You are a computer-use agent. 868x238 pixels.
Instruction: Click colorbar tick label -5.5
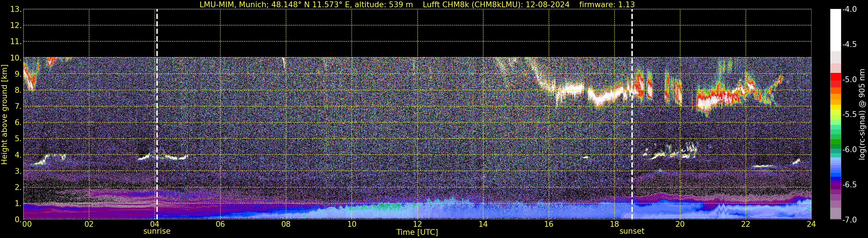click(849, 114)
